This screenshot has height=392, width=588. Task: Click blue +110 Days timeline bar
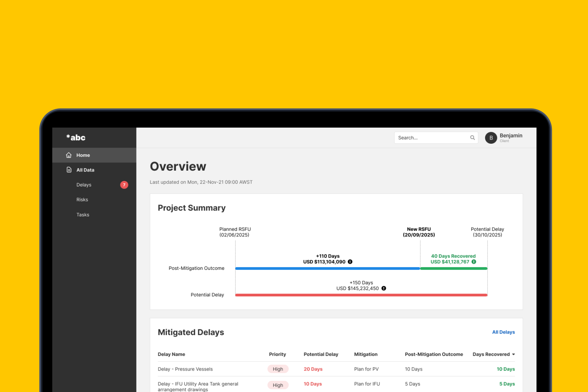pyautogui.click(x=327, y=268)
